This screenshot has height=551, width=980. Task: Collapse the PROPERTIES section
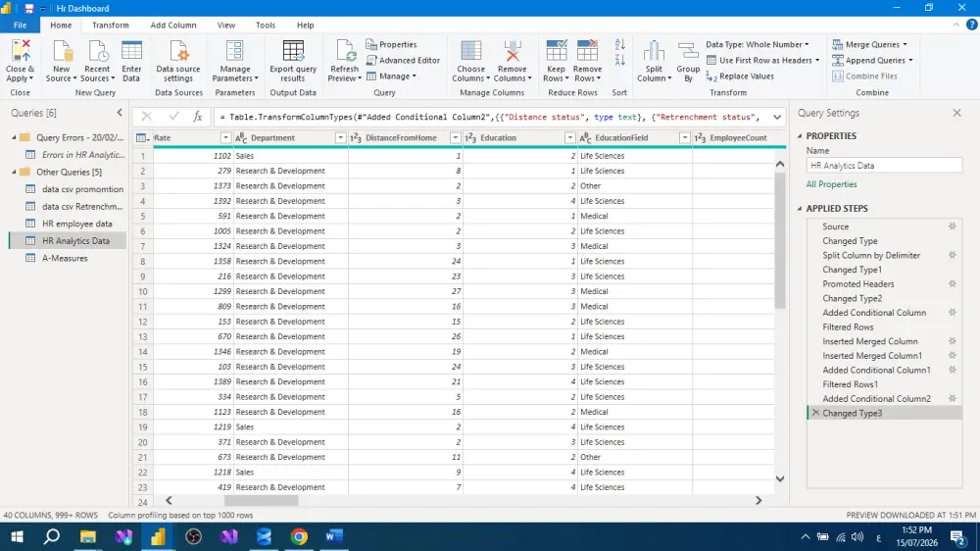point(800,135)
